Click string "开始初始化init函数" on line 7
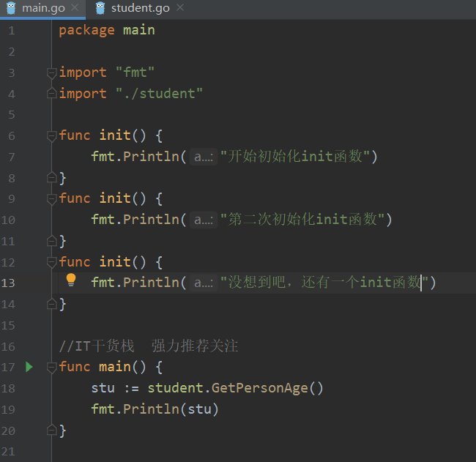The height and width of the screenshot is (462, 476). 295,157
